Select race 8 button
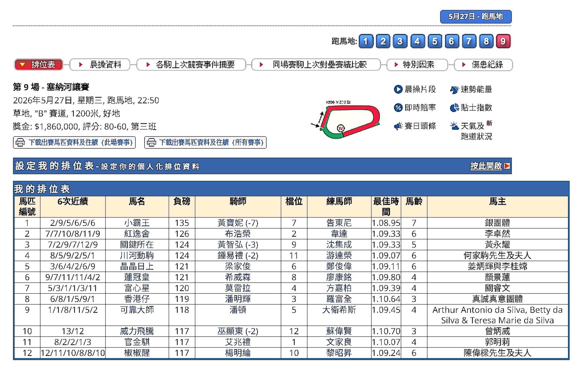The height and width of the screenshot is (365, 588). pos(486,41)
